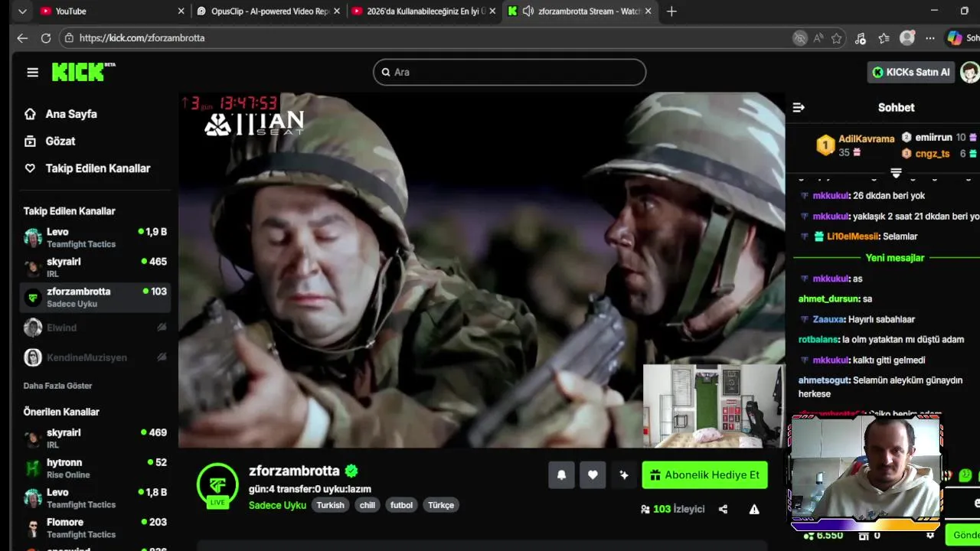Click the read aloud icon
980x551 pixels.
(818, 37)
